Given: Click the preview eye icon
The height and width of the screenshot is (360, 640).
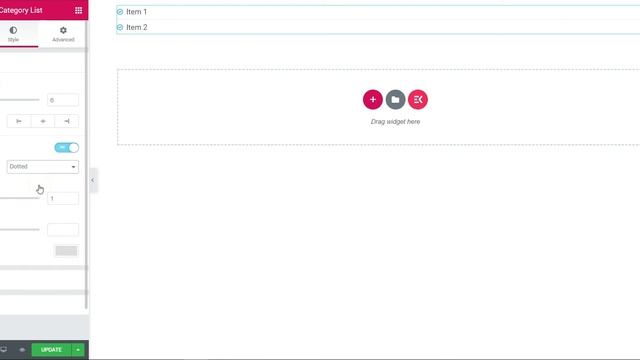Looking at the screenshot, I should pos(22,350).
